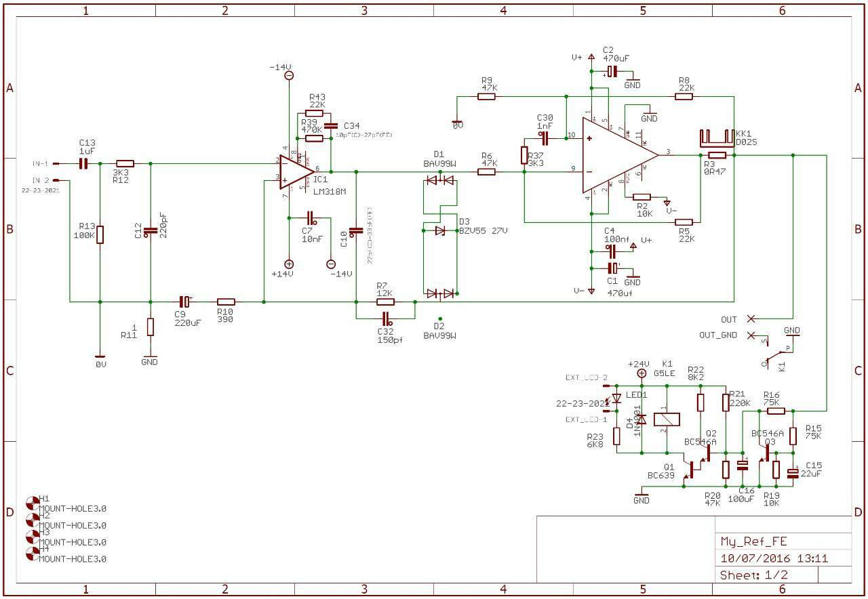Select resistor R13 100K symbol

100,234
